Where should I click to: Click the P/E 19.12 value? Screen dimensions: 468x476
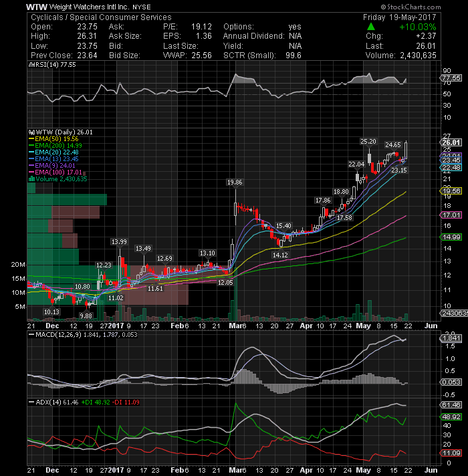(x=201, y=27)
